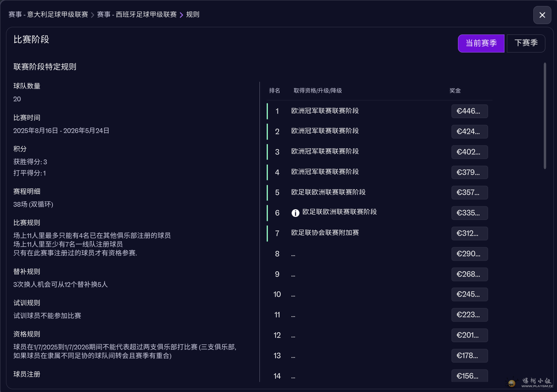Click the €312... prize for rank 7
The width and height of the screenshot is (557, 392).
[469, 234]
